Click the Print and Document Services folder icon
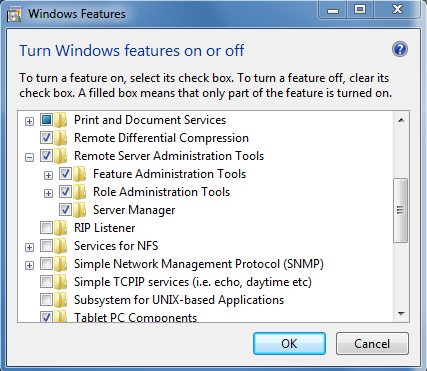This screenshot has width=427, height=371. tap(61, 120)
